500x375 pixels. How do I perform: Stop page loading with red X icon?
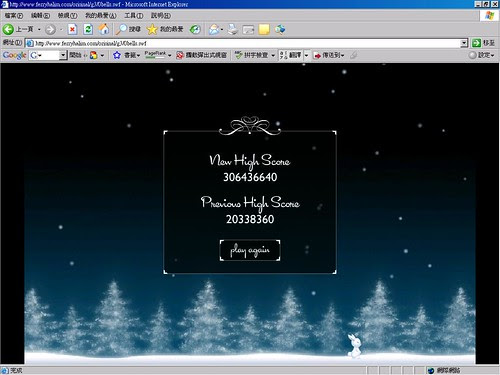[72, 29]
